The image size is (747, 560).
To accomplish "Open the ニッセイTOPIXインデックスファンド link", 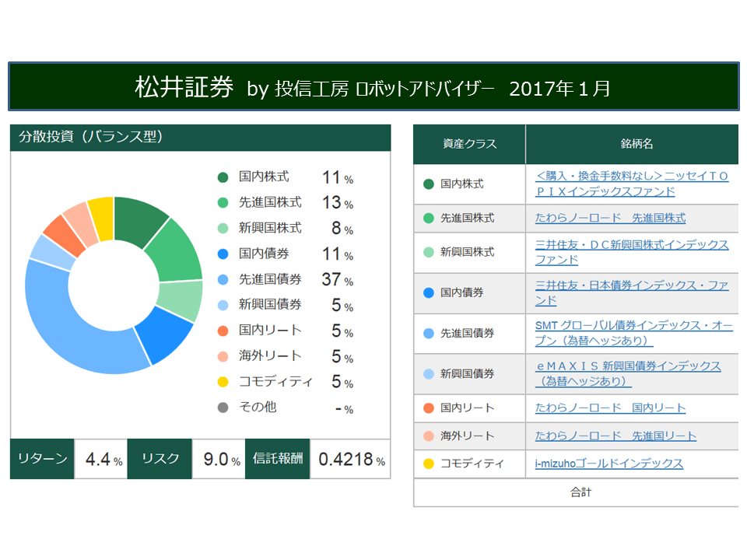I will click(632, 184).
